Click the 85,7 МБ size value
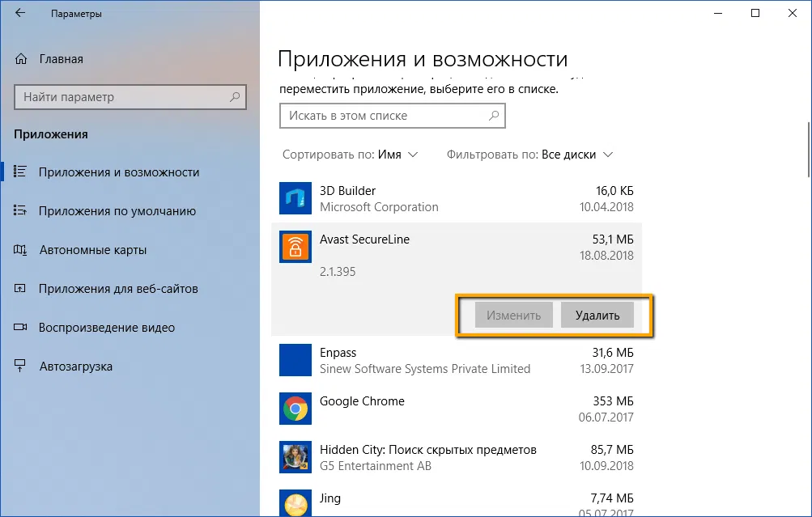This screenshot has height=517, width=812. 612,450
